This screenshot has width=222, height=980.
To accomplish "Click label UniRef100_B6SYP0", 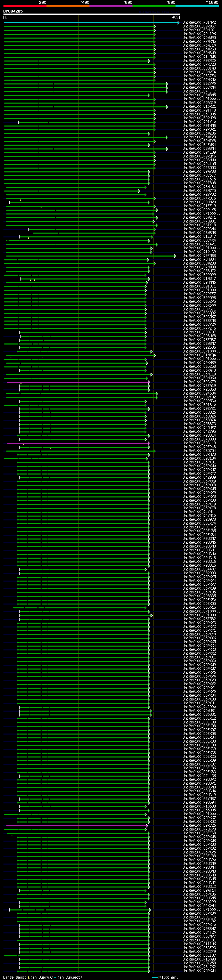I will pos(199,84).
